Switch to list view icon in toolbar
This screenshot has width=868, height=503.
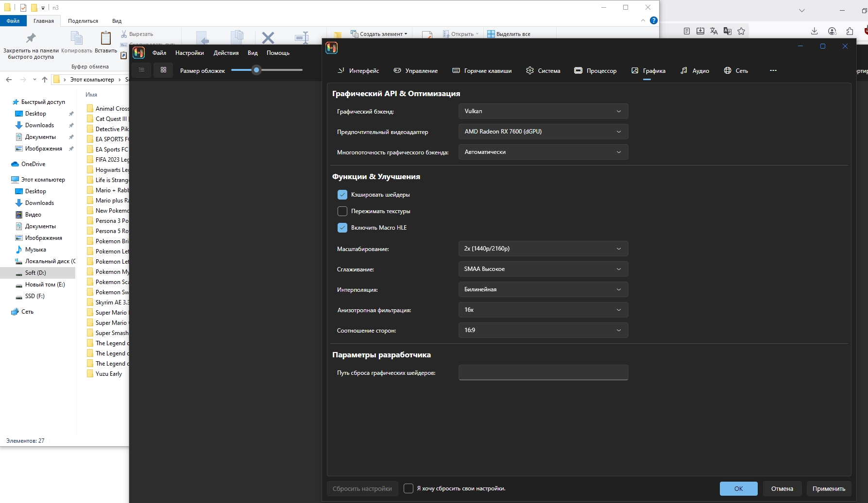pyautogui.click(x=141, y=70)
